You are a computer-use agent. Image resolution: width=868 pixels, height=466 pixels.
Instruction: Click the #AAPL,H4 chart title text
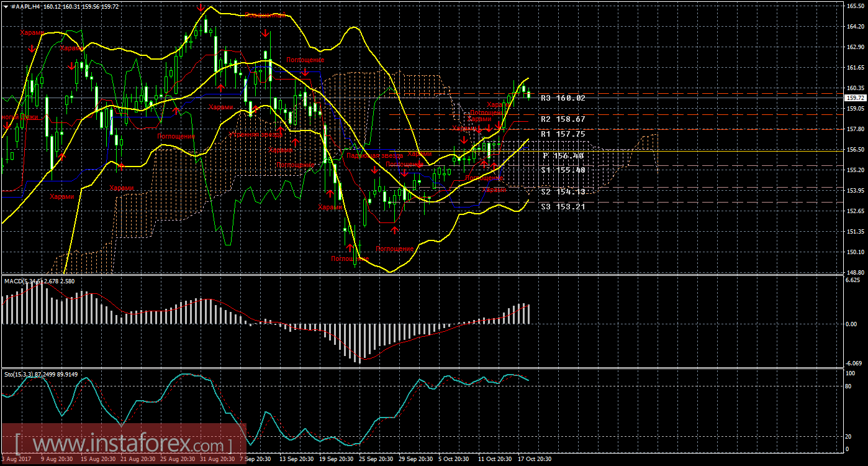pyautogui.click(x=26, y=6)
